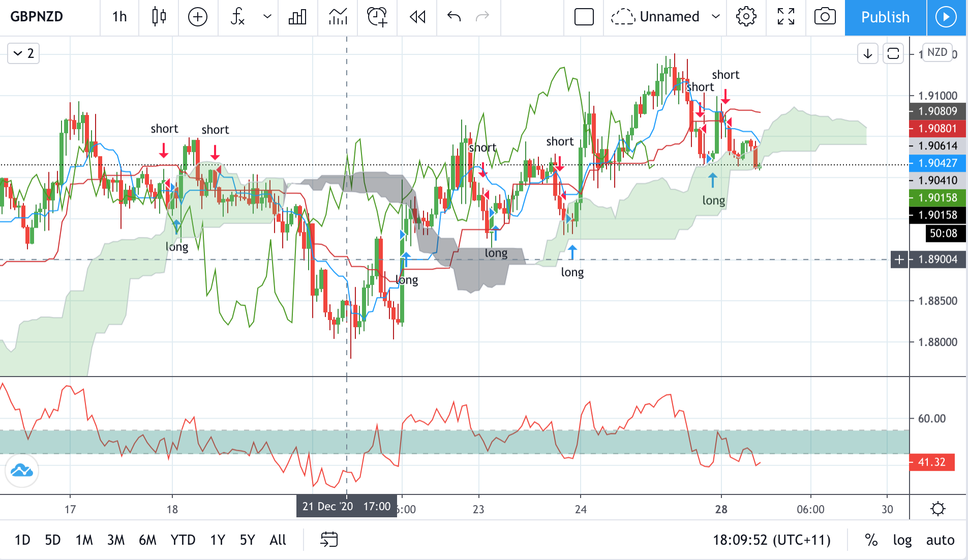The height and width of the screenshot is (560, 968).
Task: Select the 5Y date range
Action: [248, 540]
